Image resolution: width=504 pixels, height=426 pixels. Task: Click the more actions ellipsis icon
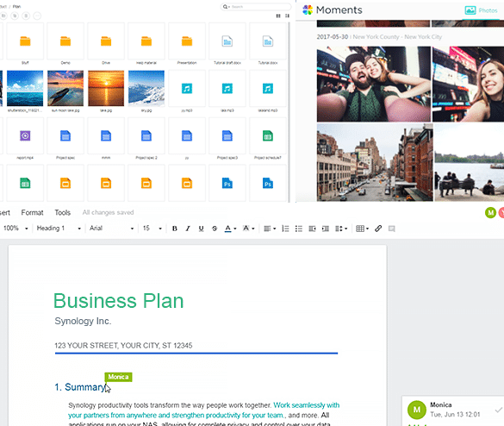(x=37, y=16)
